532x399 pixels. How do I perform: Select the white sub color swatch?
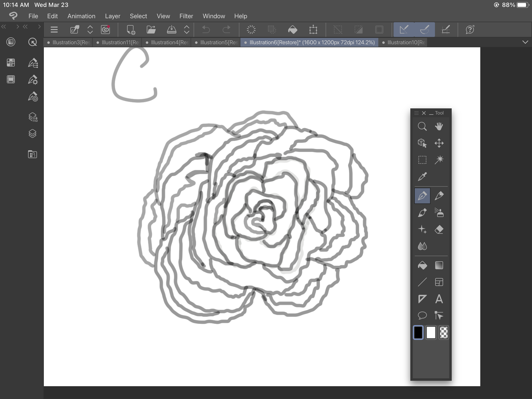coord(431,333)
